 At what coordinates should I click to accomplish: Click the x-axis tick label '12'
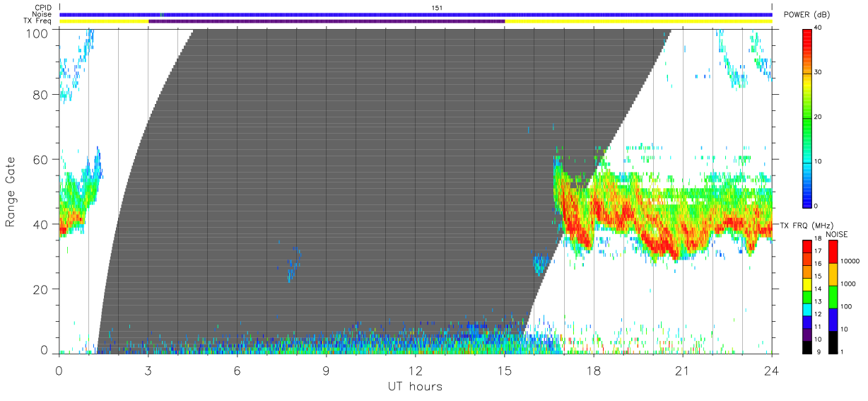click(x=415, y=370)
